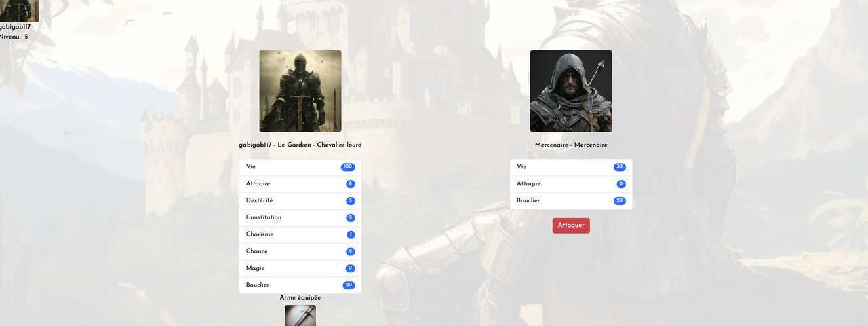The image size is (868, 326).
Task: Click the Attaquer button
Action: [571, 225]
